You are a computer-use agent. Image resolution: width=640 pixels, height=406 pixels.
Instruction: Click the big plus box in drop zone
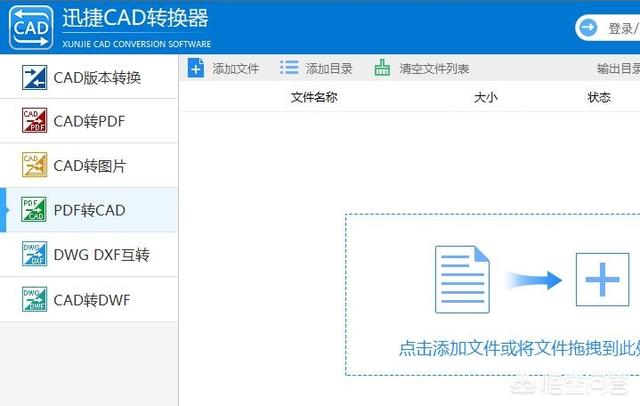tap(602, 280)
